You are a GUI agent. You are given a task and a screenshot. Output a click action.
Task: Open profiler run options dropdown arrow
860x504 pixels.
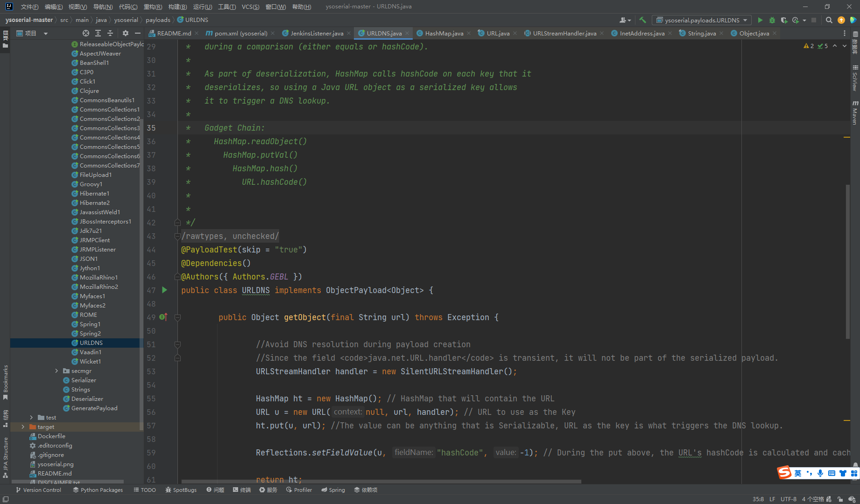click(804, 20)
